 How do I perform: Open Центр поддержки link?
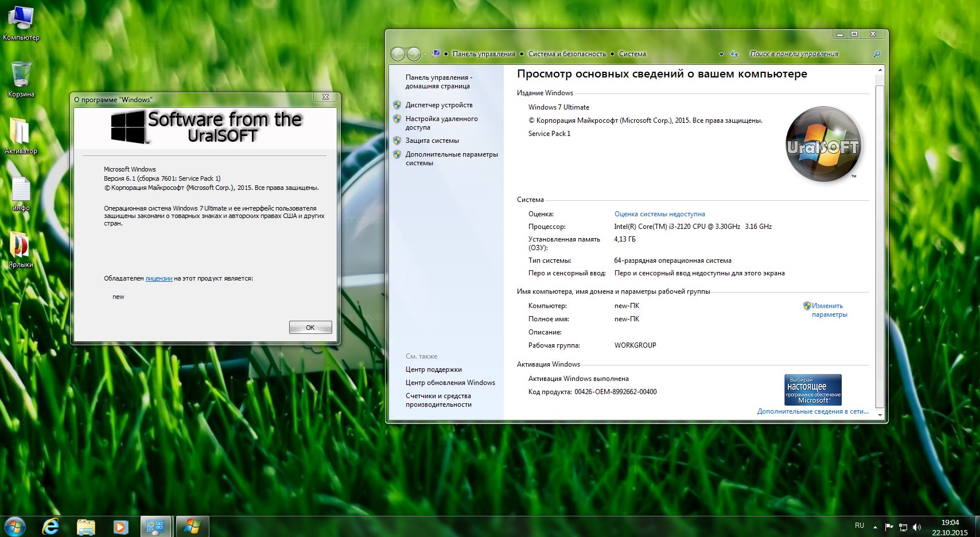433,369
